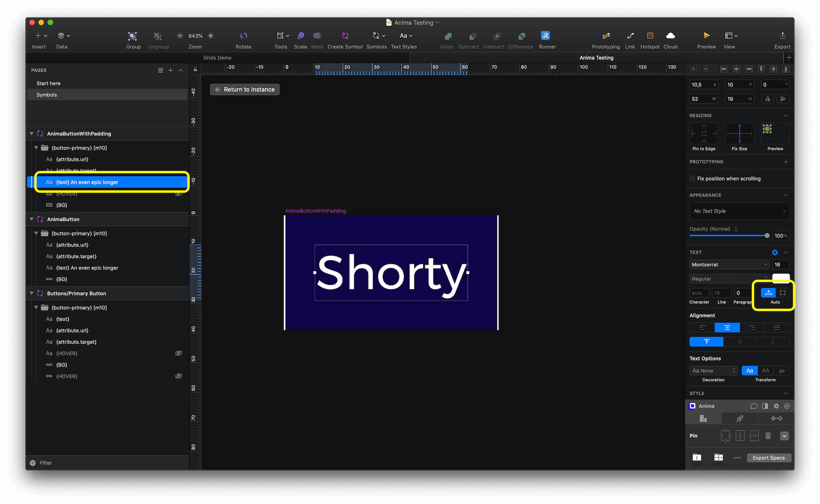Open the No Text Style dropdown

pos(739,211)
